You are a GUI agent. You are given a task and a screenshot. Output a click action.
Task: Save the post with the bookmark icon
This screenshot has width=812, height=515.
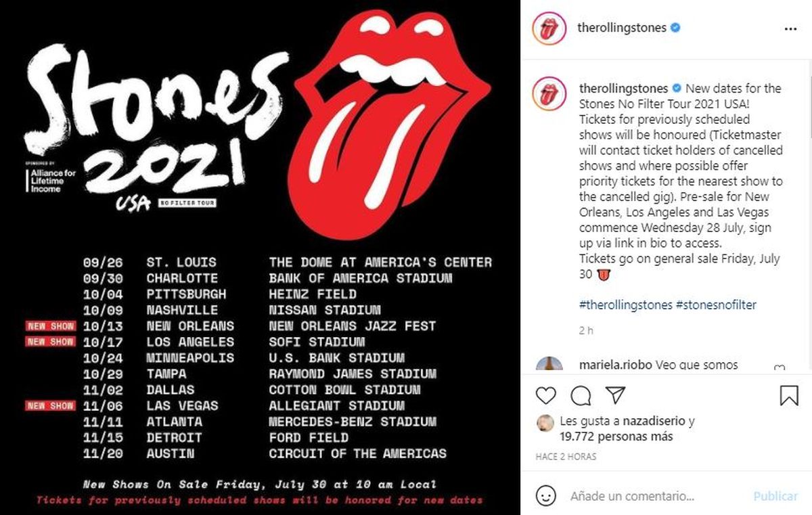[789, 395]
